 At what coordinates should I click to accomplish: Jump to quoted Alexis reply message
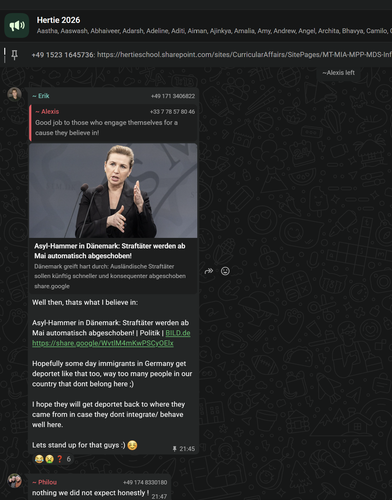[x=113, y=122]
